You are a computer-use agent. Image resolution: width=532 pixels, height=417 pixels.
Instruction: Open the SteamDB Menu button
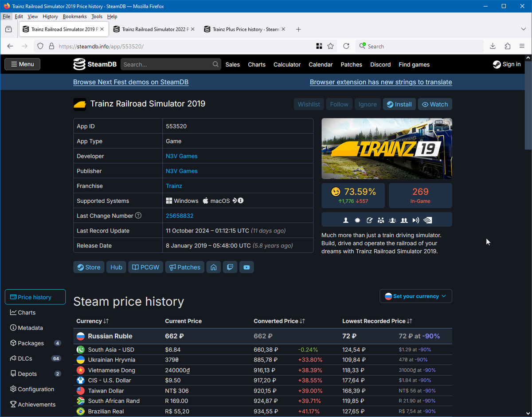(23, 64)
